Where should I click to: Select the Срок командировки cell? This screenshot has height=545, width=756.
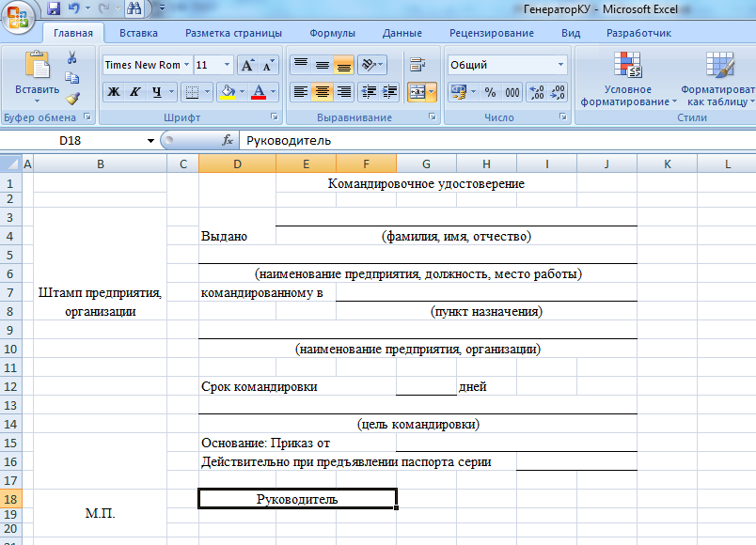tap(297, 386)
